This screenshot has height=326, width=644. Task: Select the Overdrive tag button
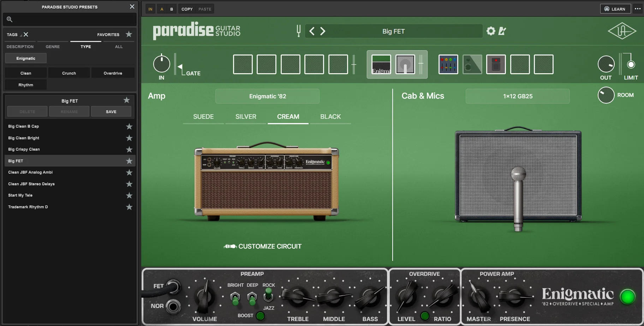click(x=113, y=73)
